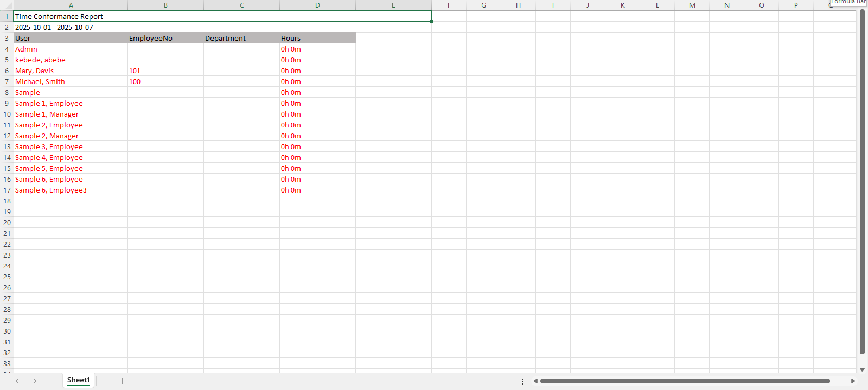Image resolution: width=868 pixels, height=390 pixels.
Task: Switch to the Sheet1 tab
Action: tap(78, 380)
